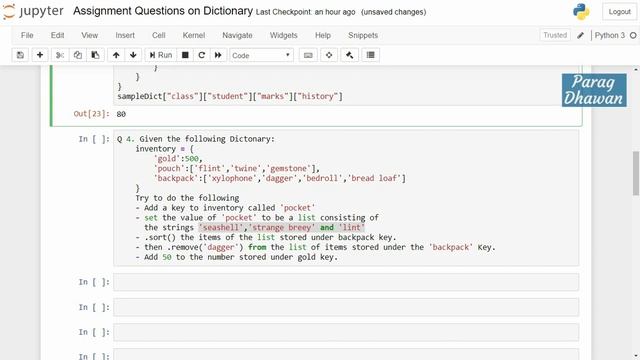Click the sampleDict history lookup line
640x360 pixels.
(x=230, y=97)
